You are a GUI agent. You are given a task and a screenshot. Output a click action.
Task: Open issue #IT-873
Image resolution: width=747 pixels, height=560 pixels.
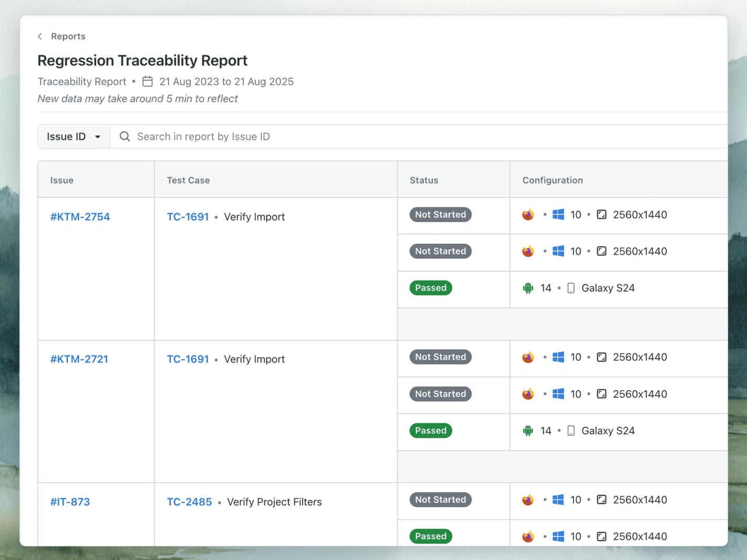point(70,502)
